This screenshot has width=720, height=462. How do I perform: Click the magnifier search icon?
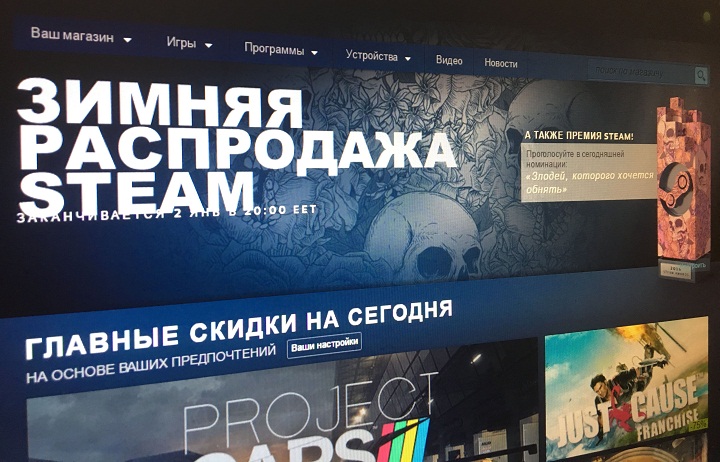700,75
